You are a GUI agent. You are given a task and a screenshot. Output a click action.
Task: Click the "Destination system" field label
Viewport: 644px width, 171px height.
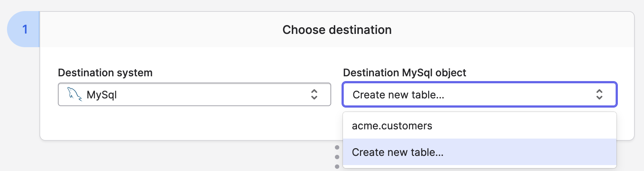pyautogui.click(x=105, y=73)
